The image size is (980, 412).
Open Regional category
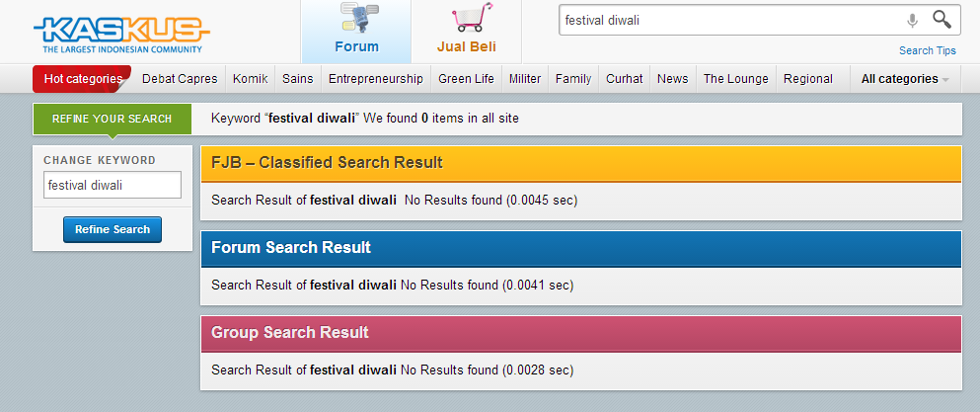pos(808,79)
